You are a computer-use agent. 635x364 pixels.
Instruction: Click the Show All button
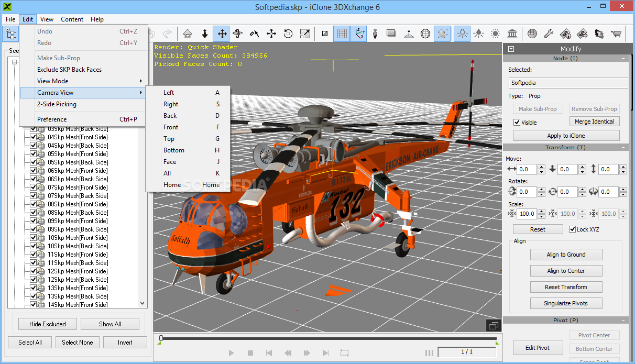(110, 324)
